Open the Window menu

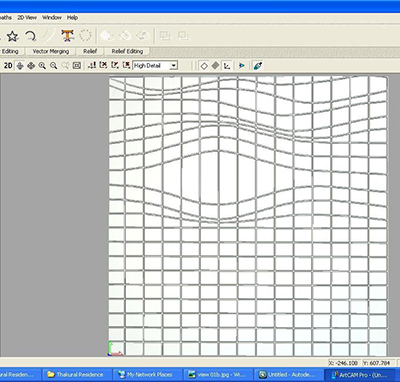click(52, 17)
